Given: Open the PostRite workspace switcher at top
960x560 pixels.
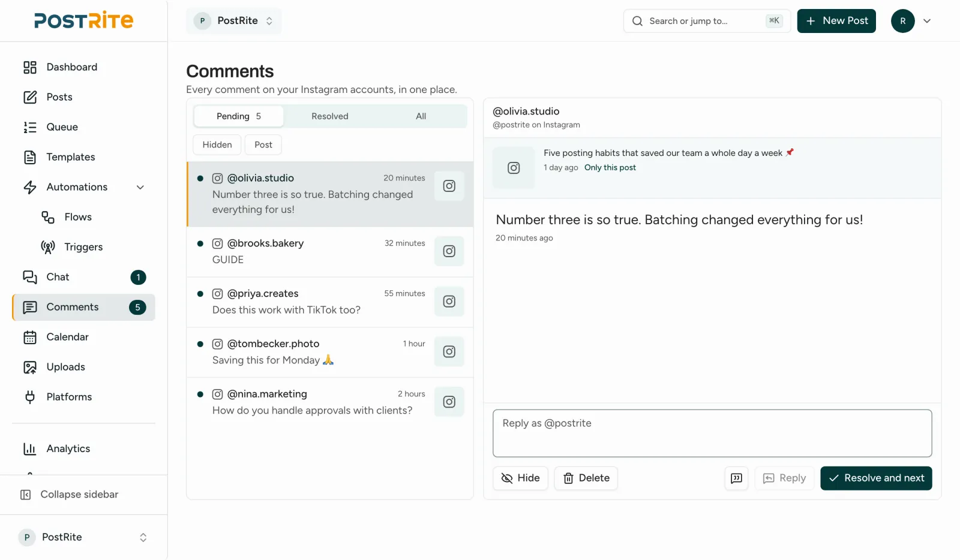Looking at the screenshot, I should pos(234,21).
